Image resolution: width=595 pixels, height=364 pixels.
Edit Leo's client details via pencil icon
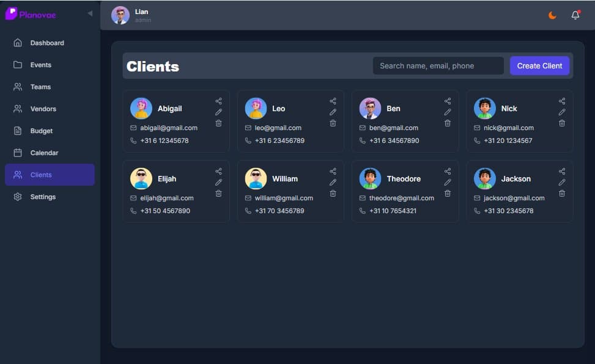point(333,112)
